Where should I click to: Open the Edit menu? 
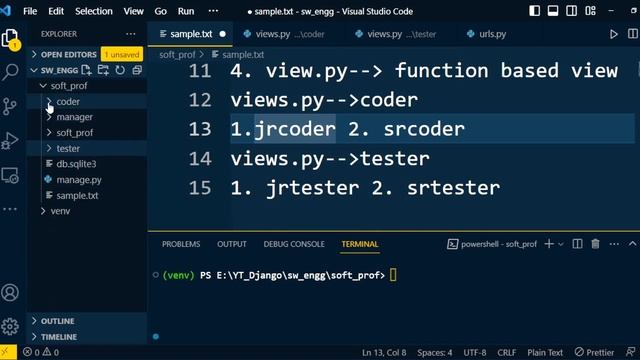click(56, 11)
